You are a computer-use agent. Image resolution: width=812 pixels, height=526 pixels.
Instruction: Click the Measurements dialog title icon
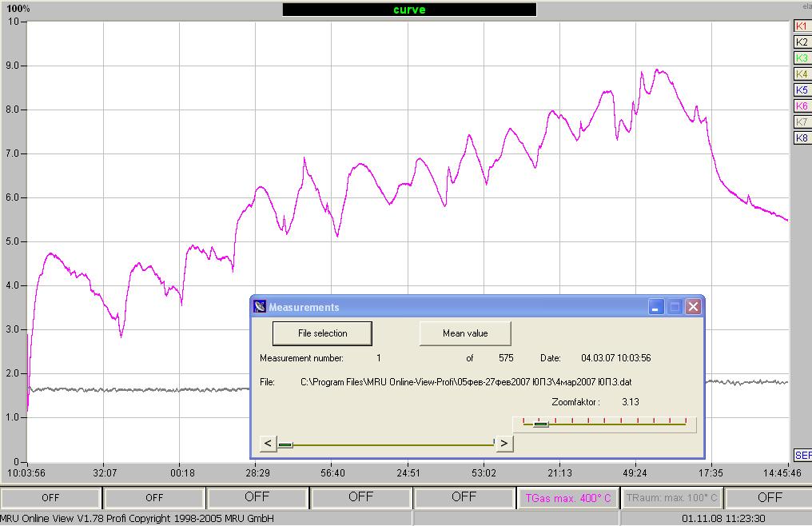[260, 307]
